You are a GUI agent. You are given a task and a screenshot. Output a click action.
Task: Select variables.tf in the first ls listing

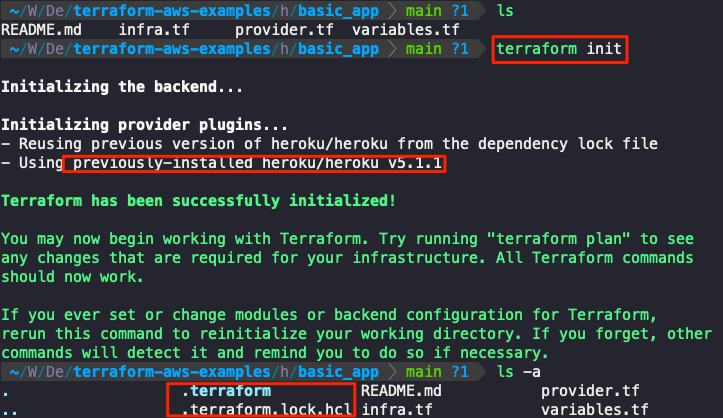[x=406, y=30]
